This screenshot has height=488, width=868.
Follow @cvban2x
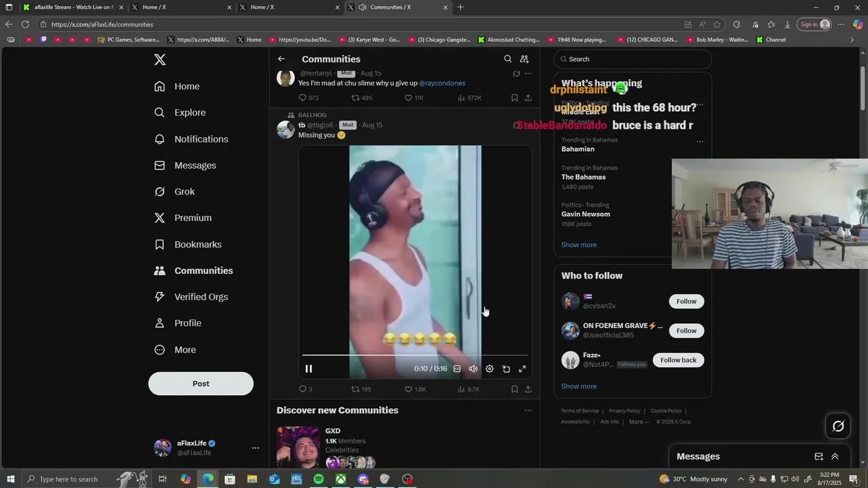click(x=686, y=301)
